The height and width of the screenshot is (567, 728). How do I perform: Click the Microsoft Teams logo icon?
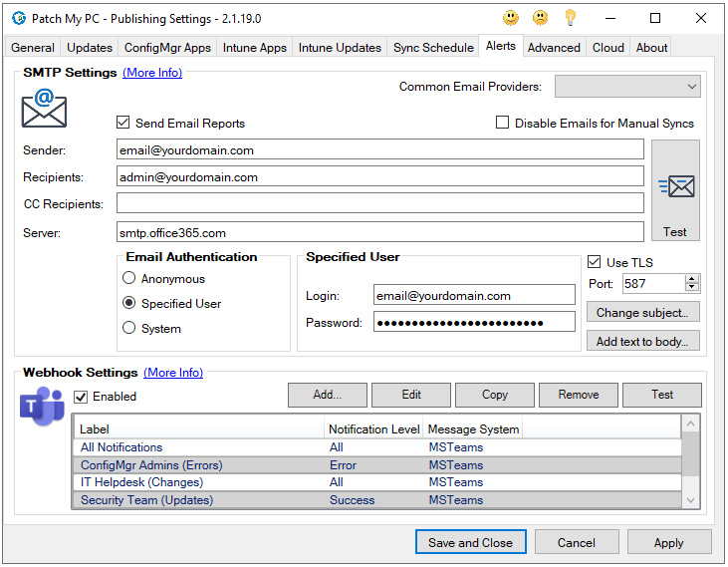(42, 407)
